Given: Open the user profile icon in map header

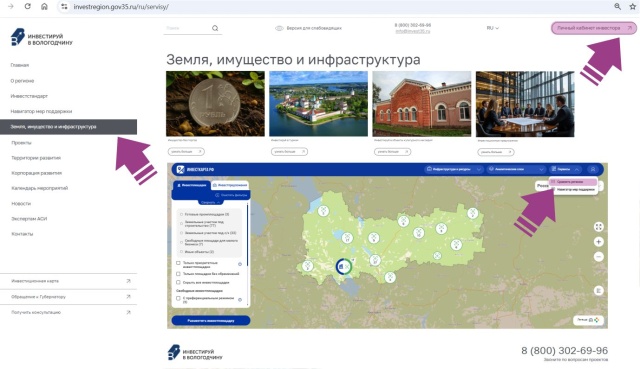Looking at the screenshot, I should [593, 169].
